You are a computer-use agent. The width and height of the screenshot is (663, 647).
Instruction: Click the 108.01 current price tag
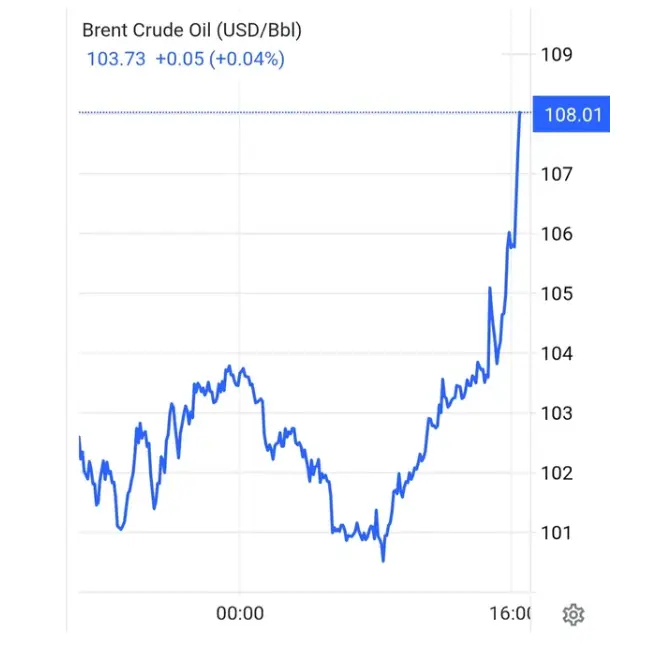tap(573, 114)
